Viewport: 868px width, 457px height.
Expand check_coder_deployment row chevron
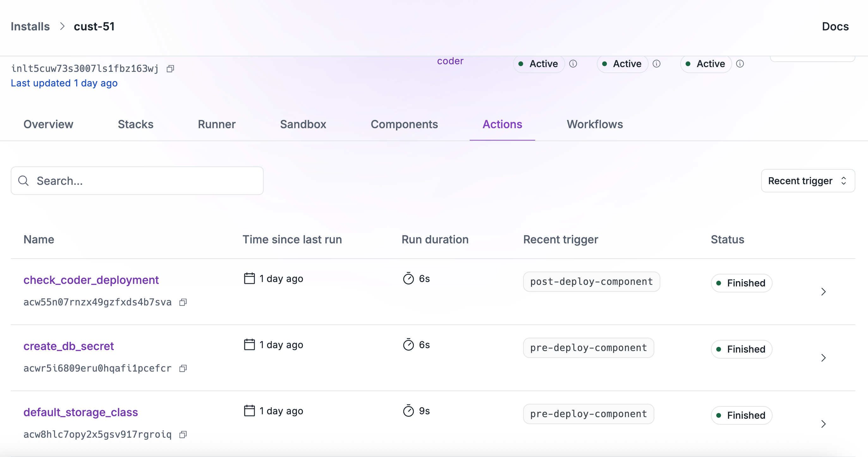823,292
